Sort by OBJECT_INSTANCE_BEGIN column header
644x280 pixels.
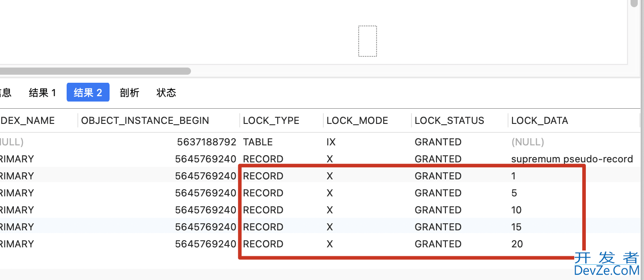145,121
